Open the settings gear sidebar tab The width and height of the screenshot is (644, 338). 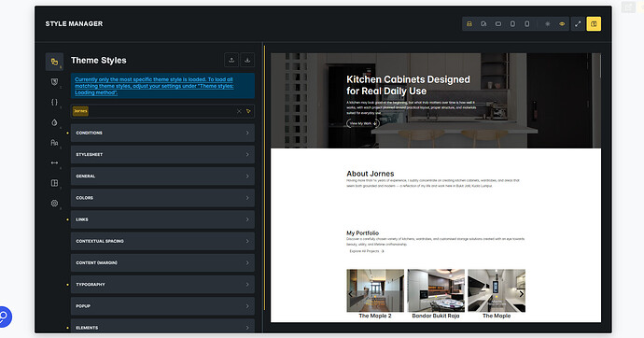tap(54, 203)
